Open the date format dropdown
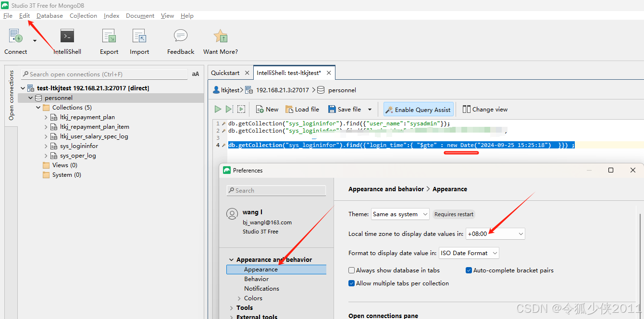The height and width of the screenshot is (319, 644). click(x=469, y=253)
